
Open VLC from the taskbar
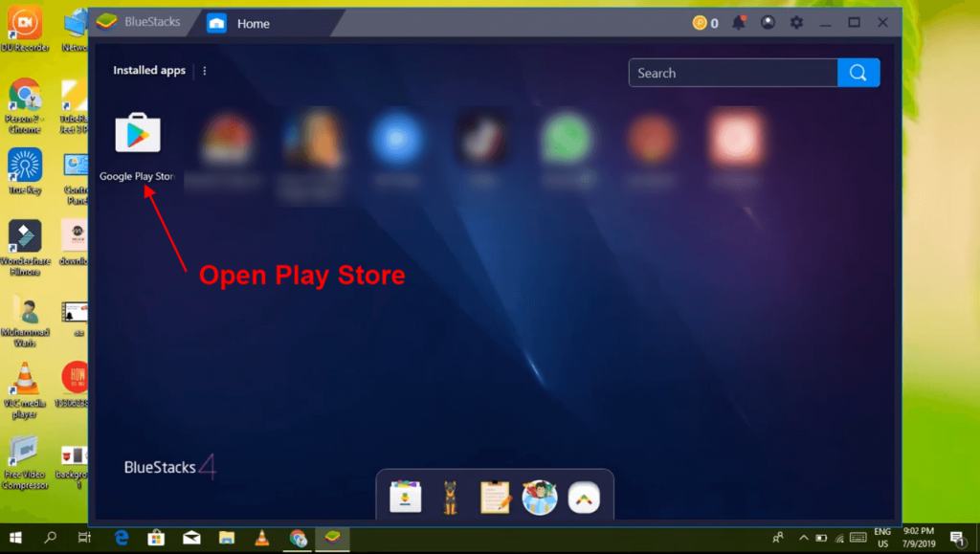pos(262,538)
